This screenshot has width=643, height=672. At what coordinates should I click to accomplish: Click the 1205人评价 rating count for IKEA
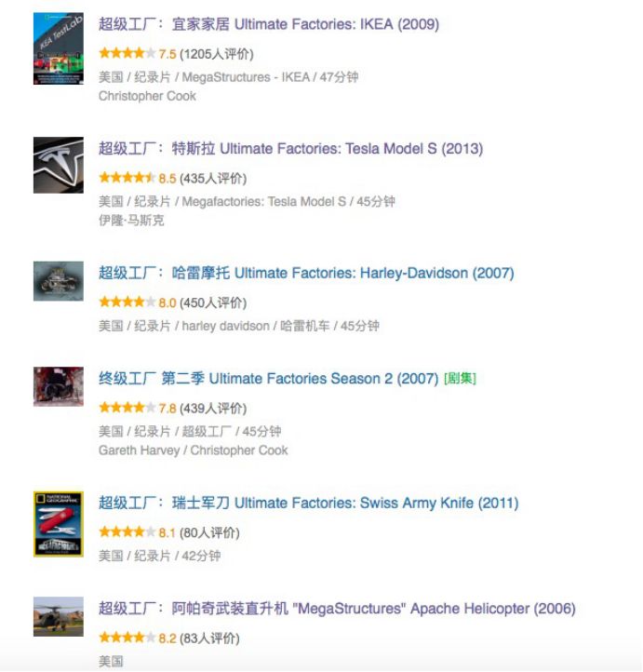(x=216, y=54)
